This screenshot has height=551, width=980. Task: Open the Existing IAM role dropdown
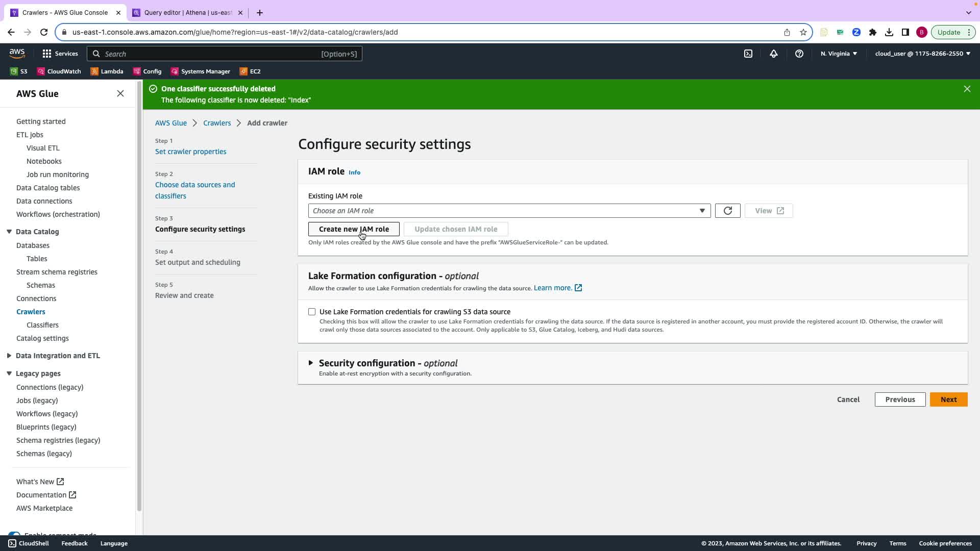(509, 211)
